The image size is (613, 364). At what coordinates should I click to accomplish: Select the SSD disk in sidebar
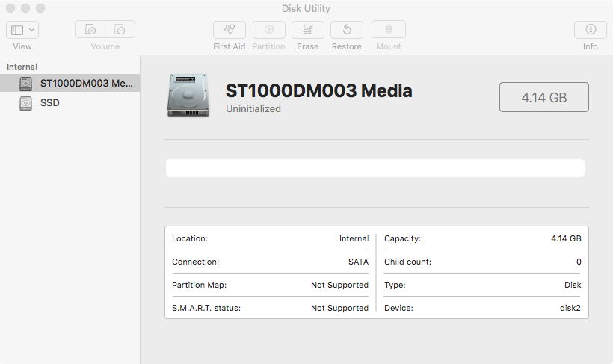pos(70,103)
